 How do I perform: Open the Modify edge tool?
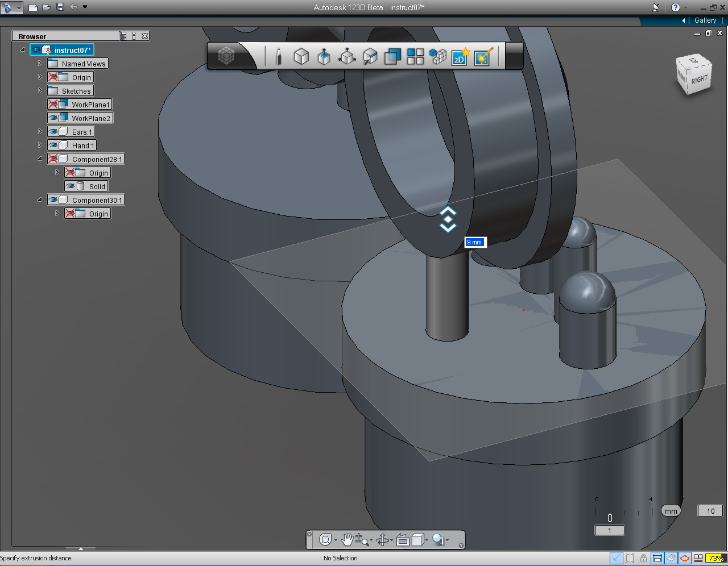tap(370, 56)
